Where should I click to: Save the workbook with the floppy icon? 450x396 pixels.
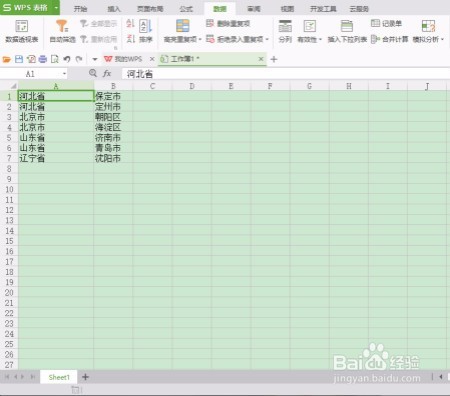coord(19,59)
